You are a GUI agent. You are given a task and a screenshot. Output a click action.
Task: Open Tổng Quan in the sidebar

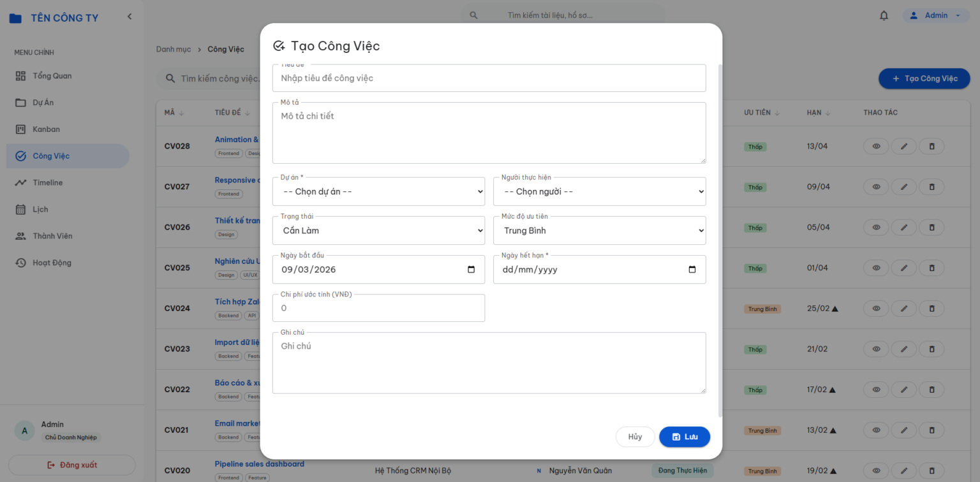(68, 76)
